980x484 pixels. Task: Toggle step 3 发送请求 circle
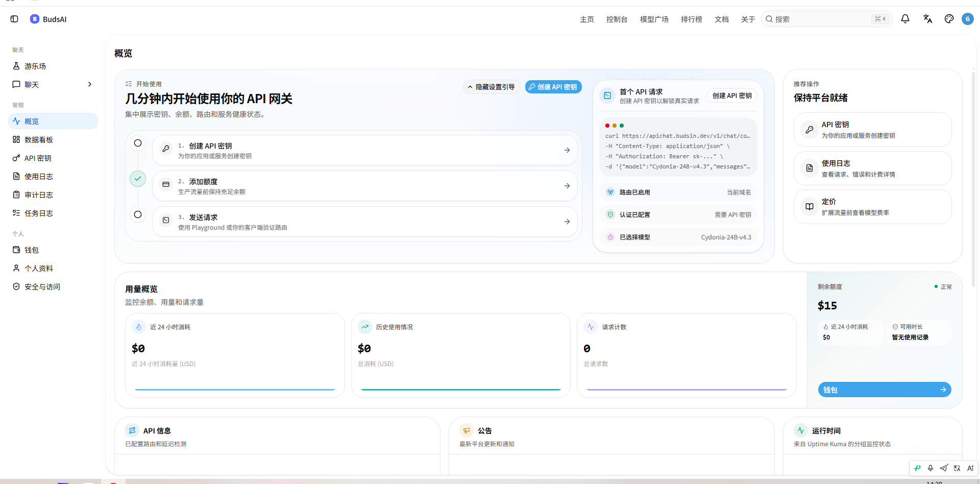pyautogui.click(x=138, y=214)
